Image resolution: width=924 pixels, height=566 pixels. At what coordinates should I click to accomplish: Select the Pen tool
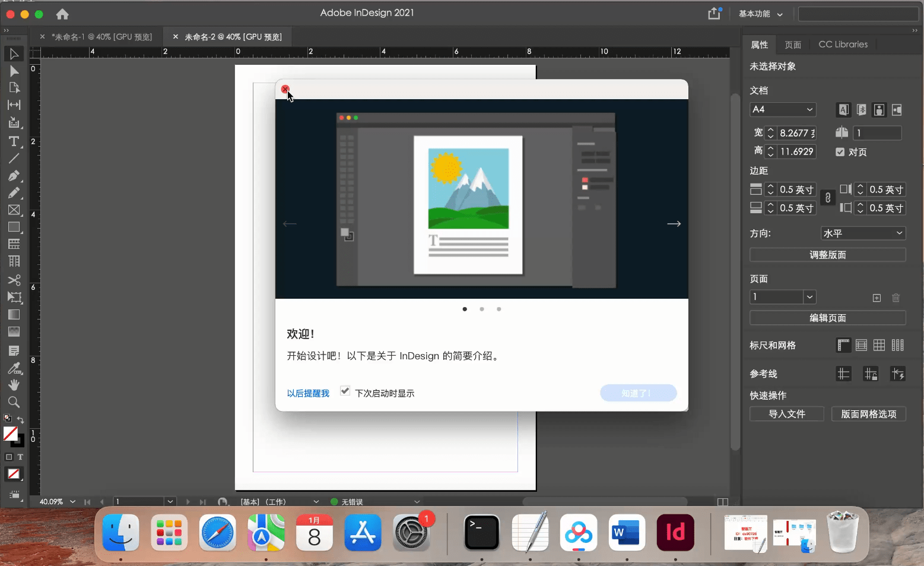14,176
